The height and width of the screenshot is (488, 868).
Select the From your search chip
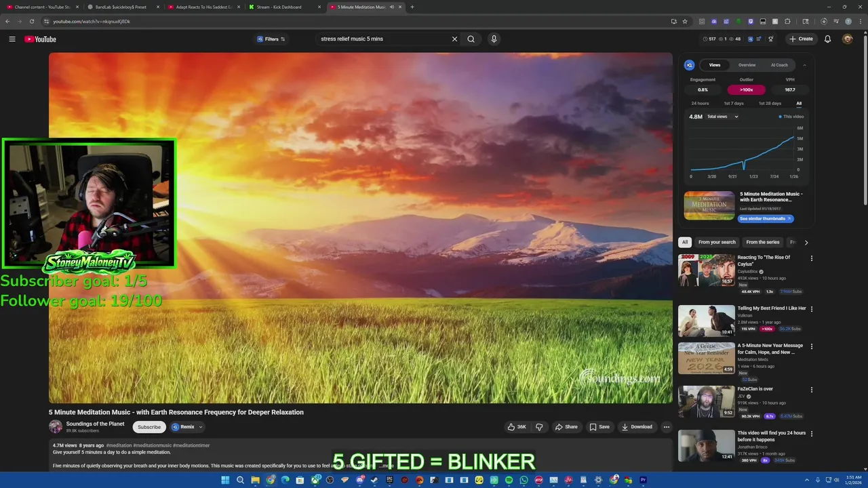717,242
